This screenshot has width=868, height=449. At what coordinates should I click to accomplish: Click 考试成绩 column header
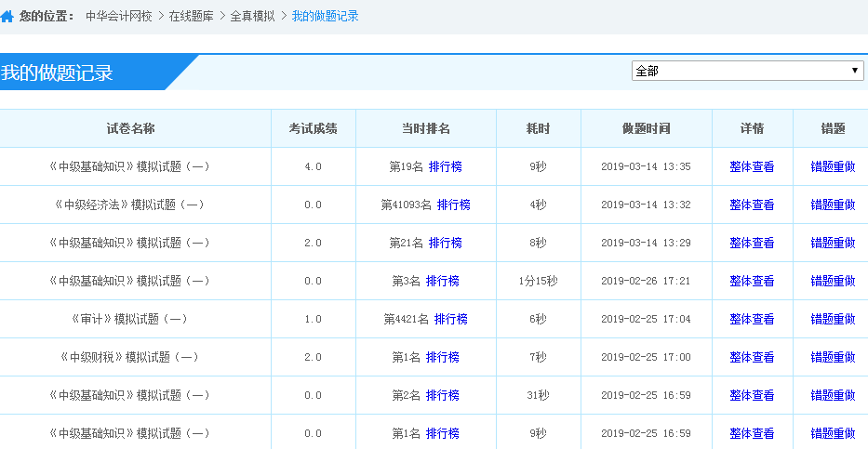point(313,129)
